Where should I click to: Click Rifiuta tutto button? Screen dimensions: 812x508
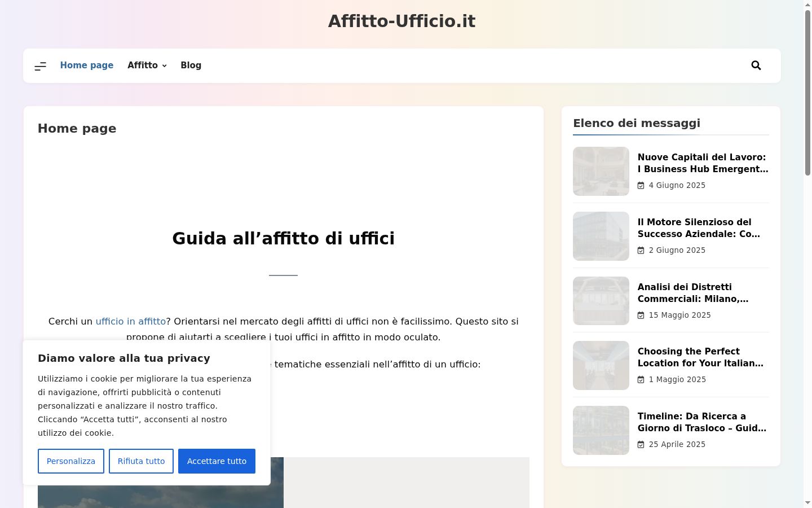(x=141, y=461)
